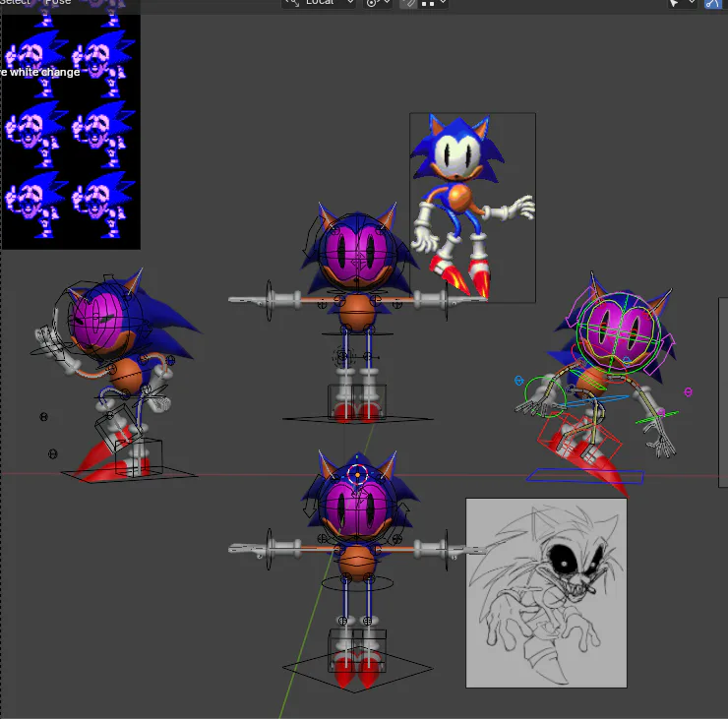
Task: Click the 3D cursor on the lower model's forehead
Action: coord(357,475)
